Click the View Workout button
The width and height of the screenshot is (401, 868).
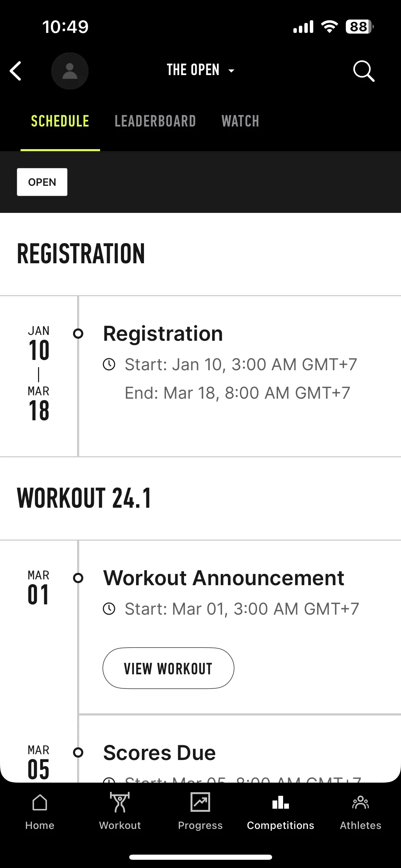tap(168, 668)
